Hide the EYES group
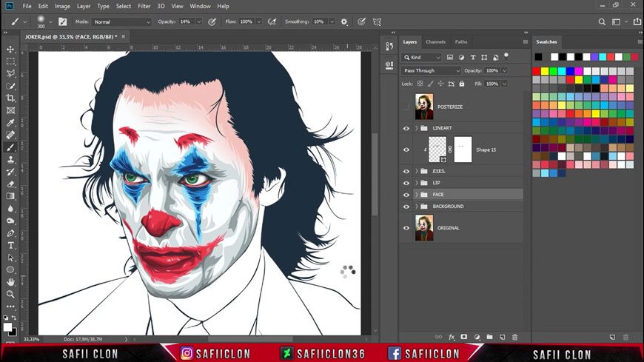 click(406, 171)
